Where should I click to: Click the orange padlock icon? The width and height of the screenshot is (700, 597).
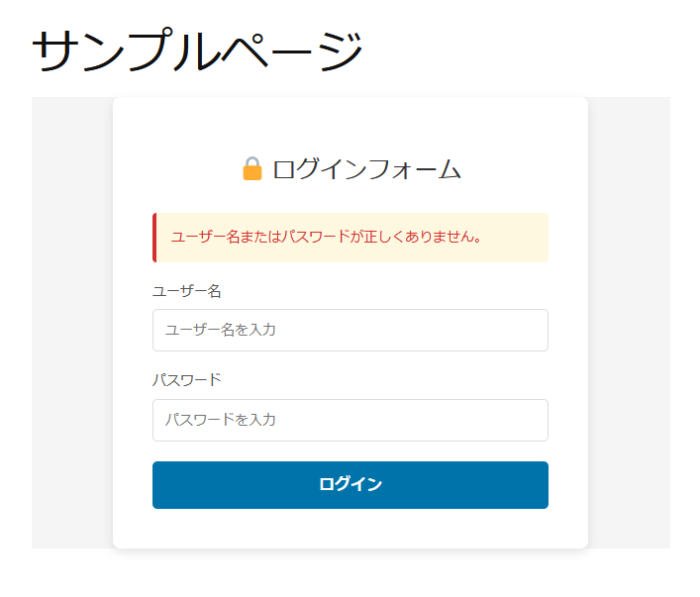tap(252, 169)
